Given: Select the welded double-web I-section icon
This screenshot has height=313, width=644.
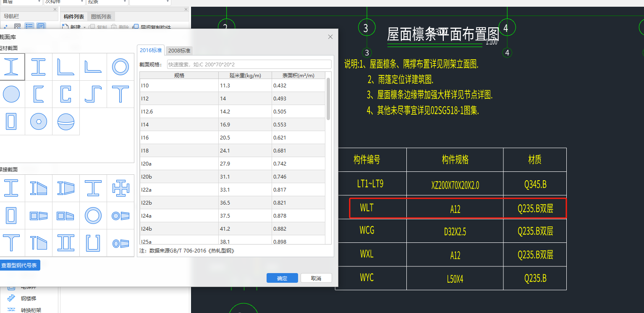Looking at the screenshot, I should [x=66, y=243].
